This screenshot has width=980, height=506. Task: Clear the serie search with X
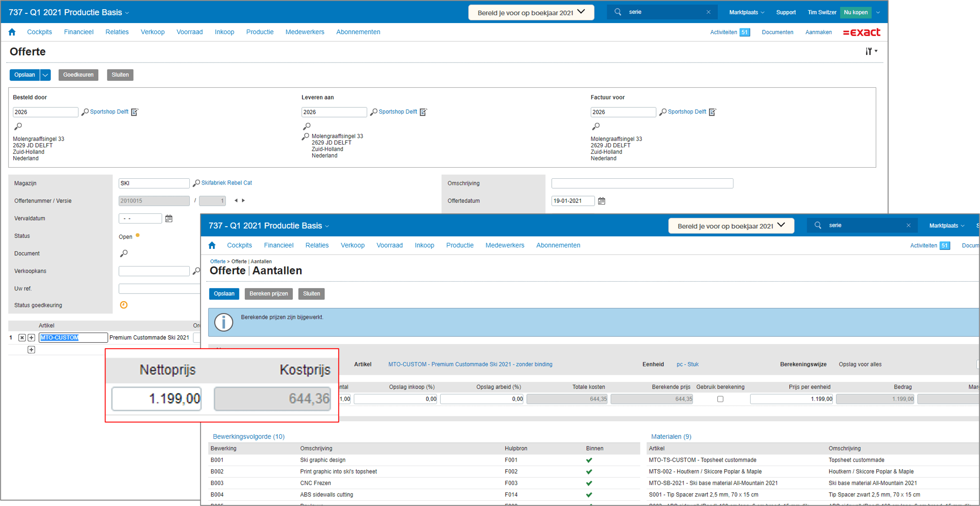(708, 12)
